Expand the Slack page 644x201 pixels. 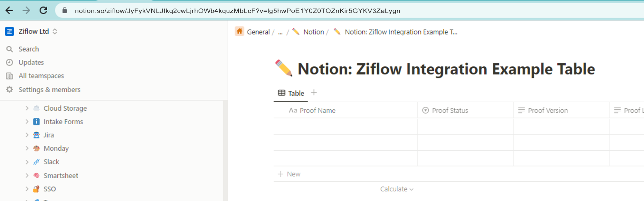27,162
